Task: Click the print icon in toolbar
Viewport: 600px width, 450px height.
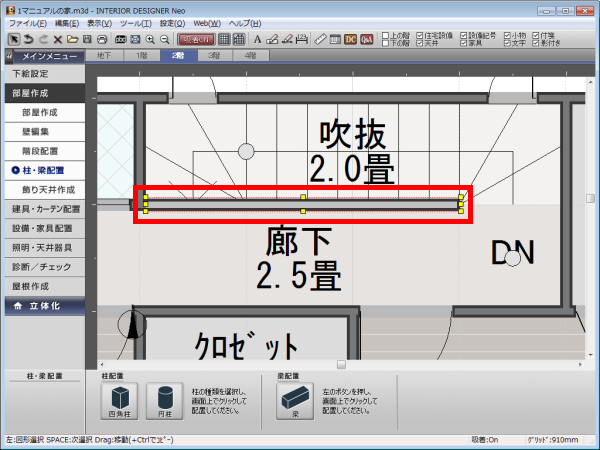Action: click(x=103, y=39)
